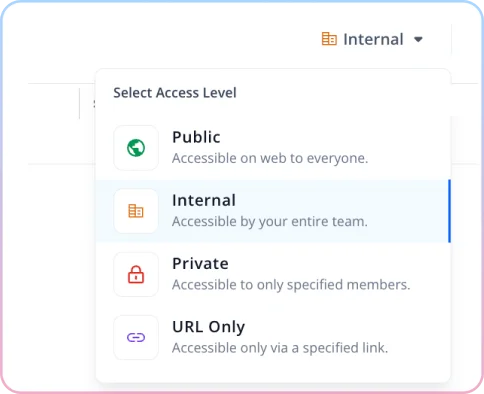The height and width of the screenshot is (394, 484).
Task: Click the "Select Access Level" heading
Action: [175, 93]
